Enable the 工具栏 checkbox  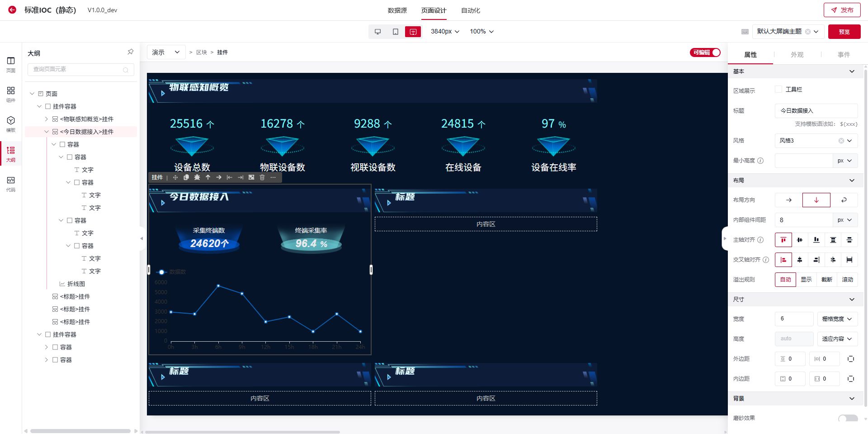[778, 90]
